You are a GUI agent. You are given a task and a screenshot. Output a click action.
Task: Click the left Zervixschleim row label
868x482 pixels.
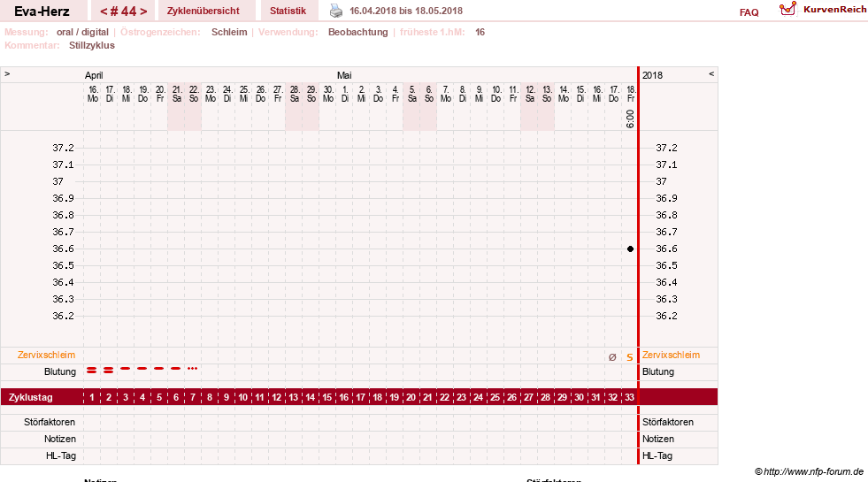47,356
